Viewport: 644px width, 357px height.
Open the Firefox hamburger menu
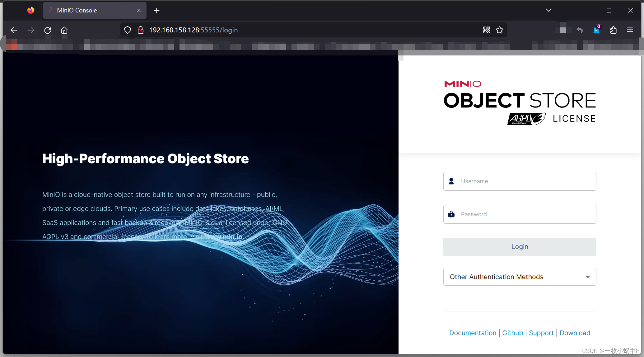tap(630, 30)
